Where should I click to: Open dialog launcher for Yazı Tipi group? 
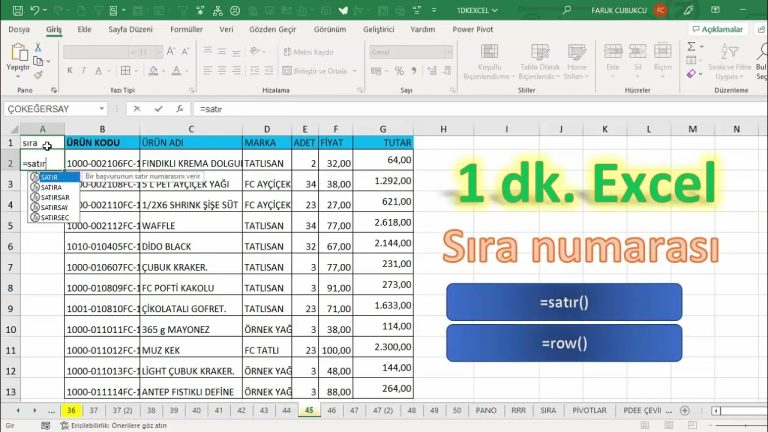192,90
